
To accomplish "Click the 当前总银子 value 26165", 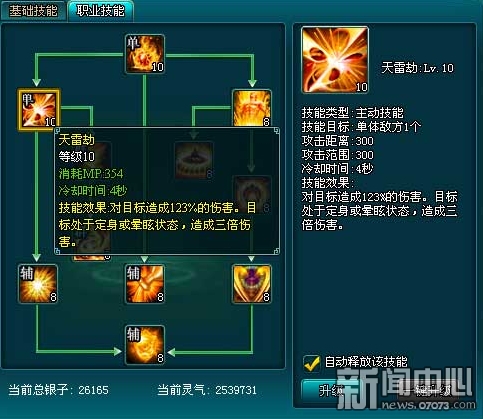I will click(93, 390).
